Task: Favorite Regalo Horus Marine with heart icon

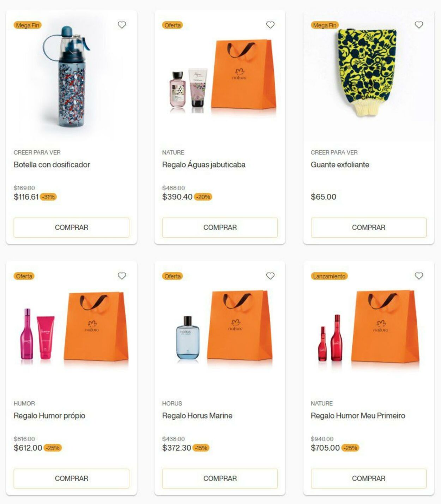Action: click(x=270, y=276)
